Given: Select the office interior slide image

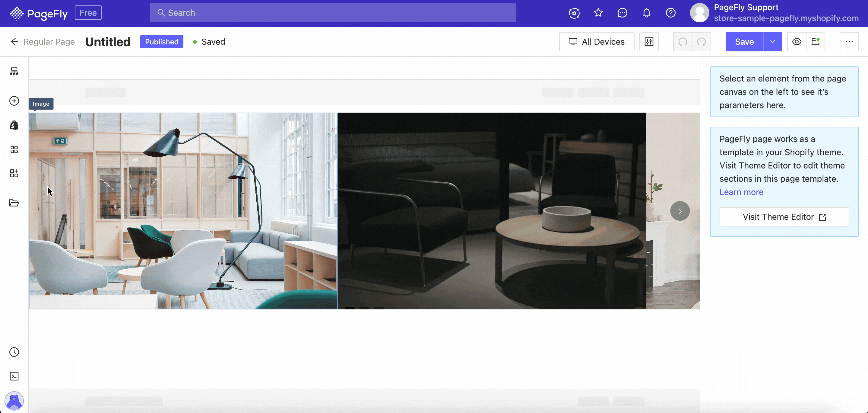Looking at the screenshot, I should [x=183, y=210].
